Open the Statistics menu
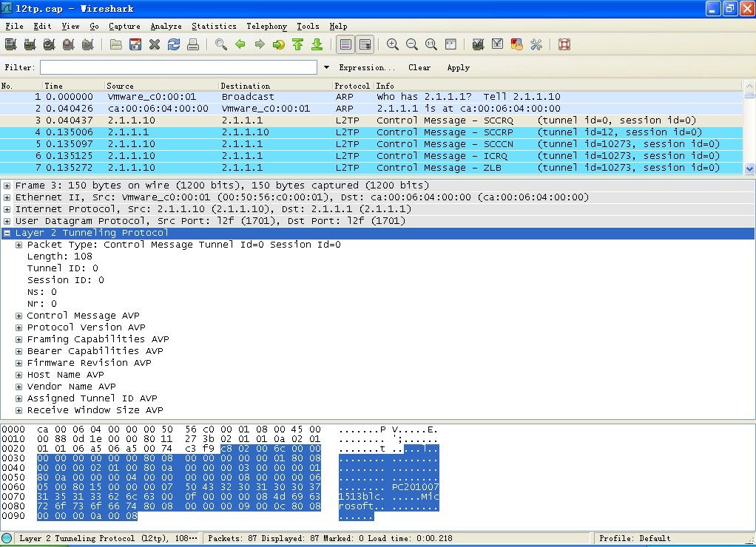This screenshot has height=547, width=756. click(214, 26)
